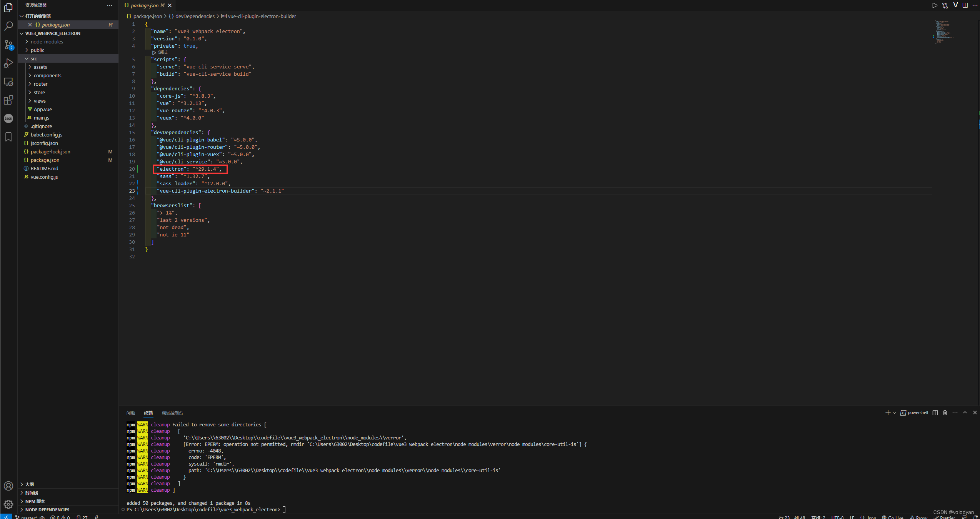Open the Extensions view
Screen dimensions: 980x519
[8, 100]
